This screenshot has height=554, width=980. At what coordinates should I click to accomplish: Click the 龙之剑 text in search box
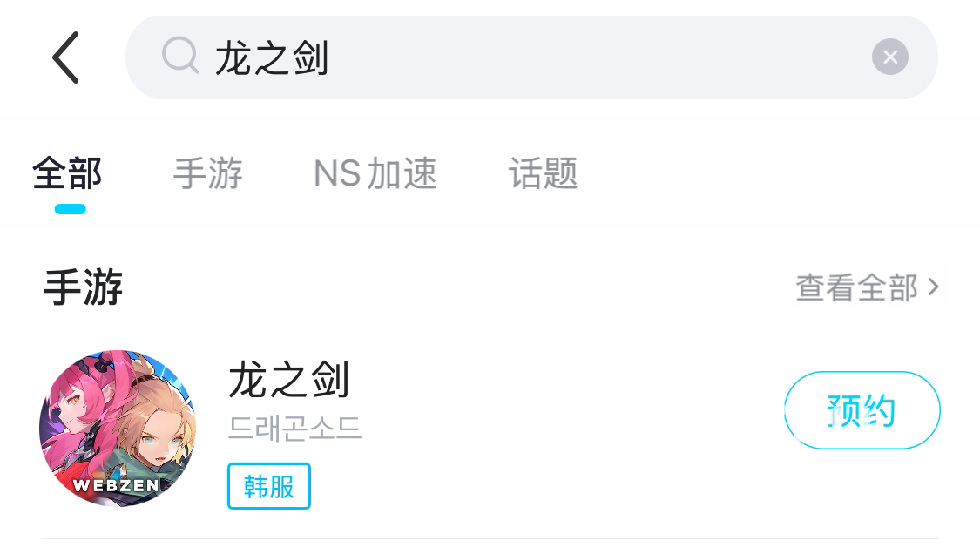[272, 57]
